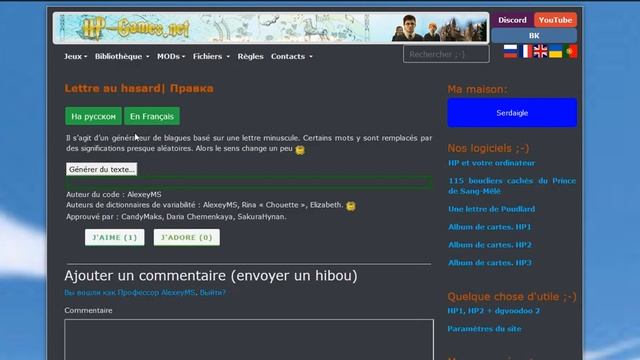Focus the Rechercher search field
Image resolution: width=640 pixels, height=360 pixels.
click(446, 54)
